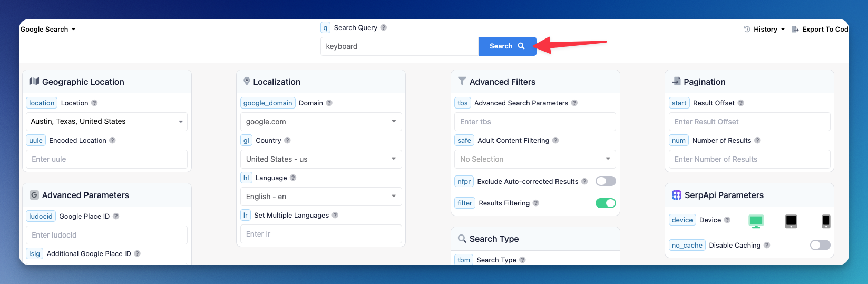Click the gl parameter tag
Image resolution: width=868 pixels, height=284 pixels.
point(246,140)
